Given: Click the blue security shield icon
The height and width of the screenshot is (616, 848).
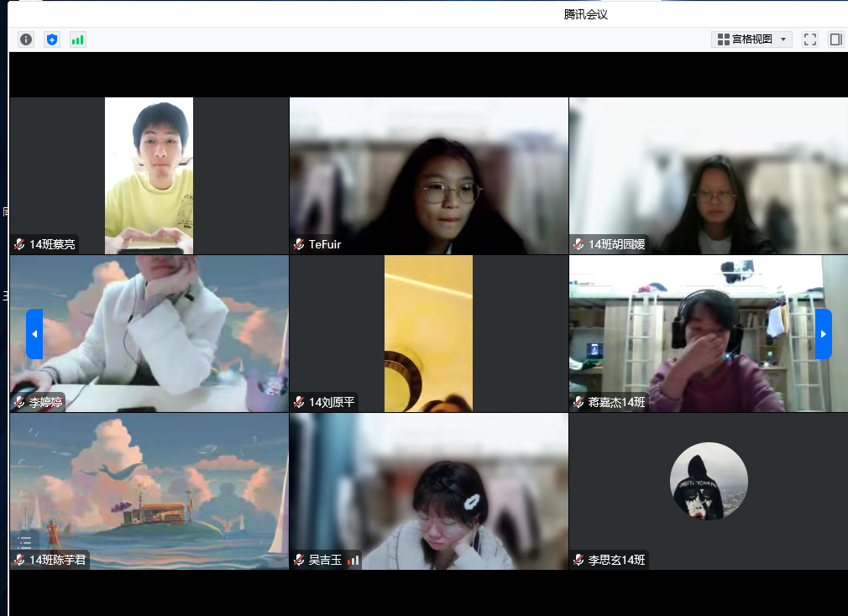Looking at the screenshot, I should coord(52,39).
